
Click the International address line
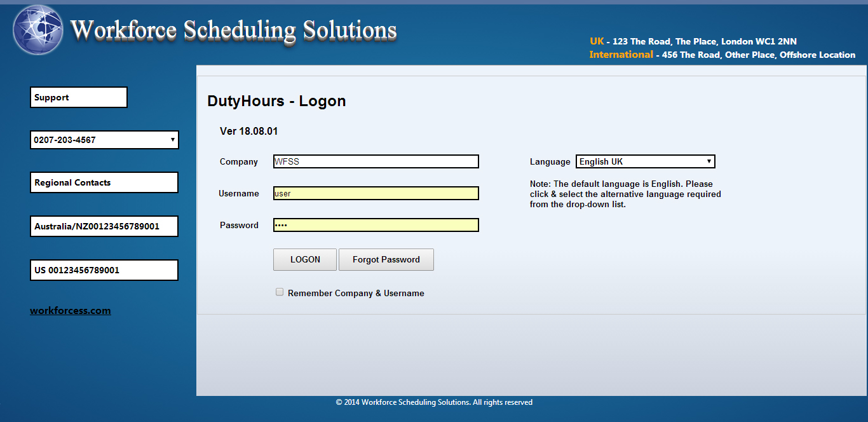(x=722, y=55)
